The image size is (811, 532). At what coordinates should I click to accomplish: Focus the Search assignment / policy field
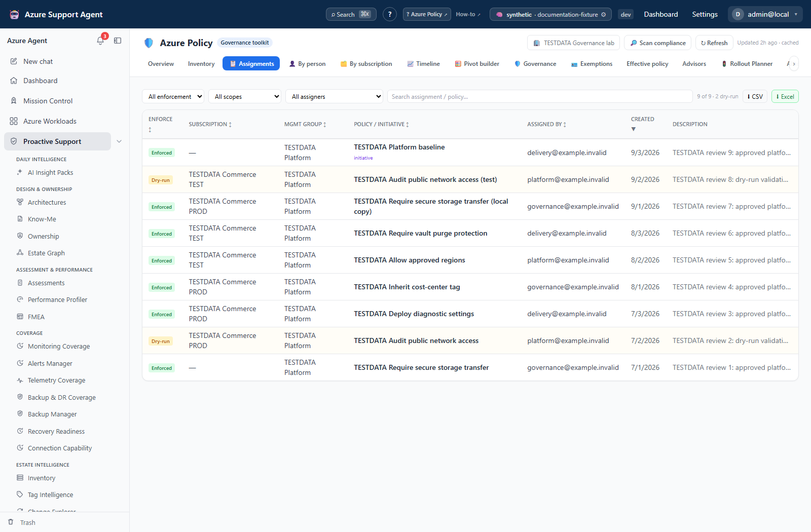pyautogui.click(x=540, y=96)
